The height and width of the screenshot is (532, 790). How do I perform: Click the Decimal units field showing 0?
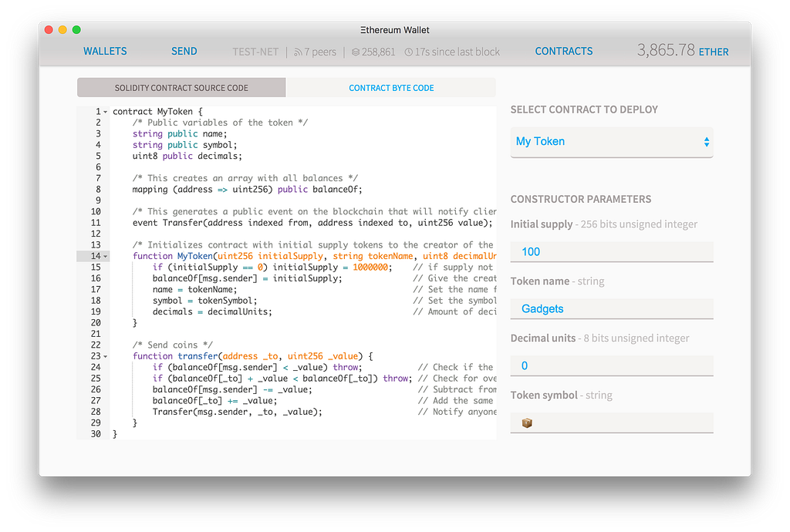(x=612, y=365)
